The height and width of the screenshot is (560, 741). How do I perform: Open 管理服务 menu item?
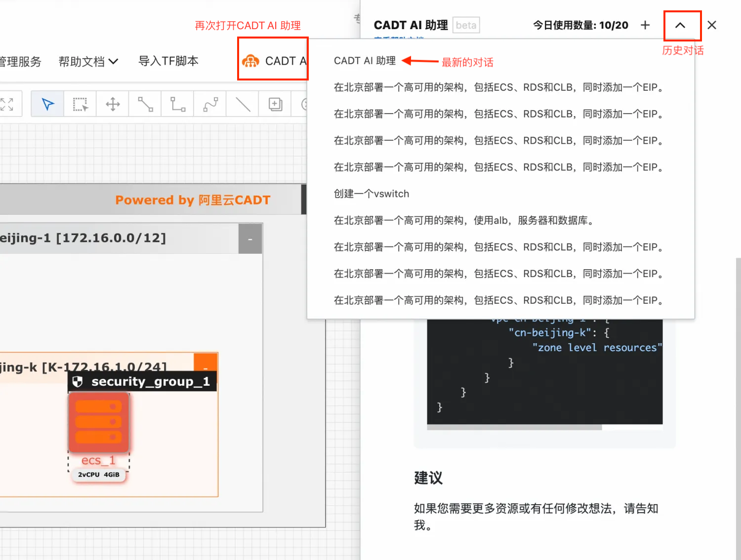point(21,62)
